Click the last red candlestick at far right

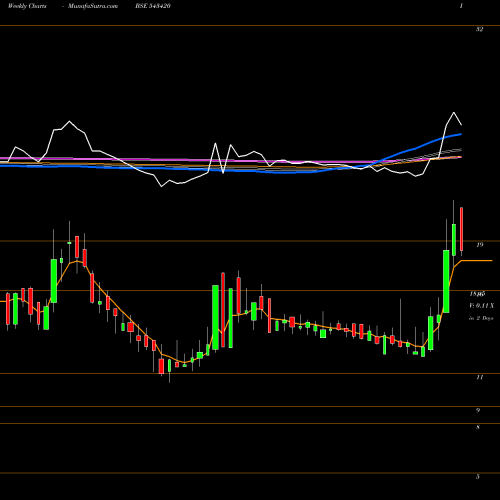[462, 229]
